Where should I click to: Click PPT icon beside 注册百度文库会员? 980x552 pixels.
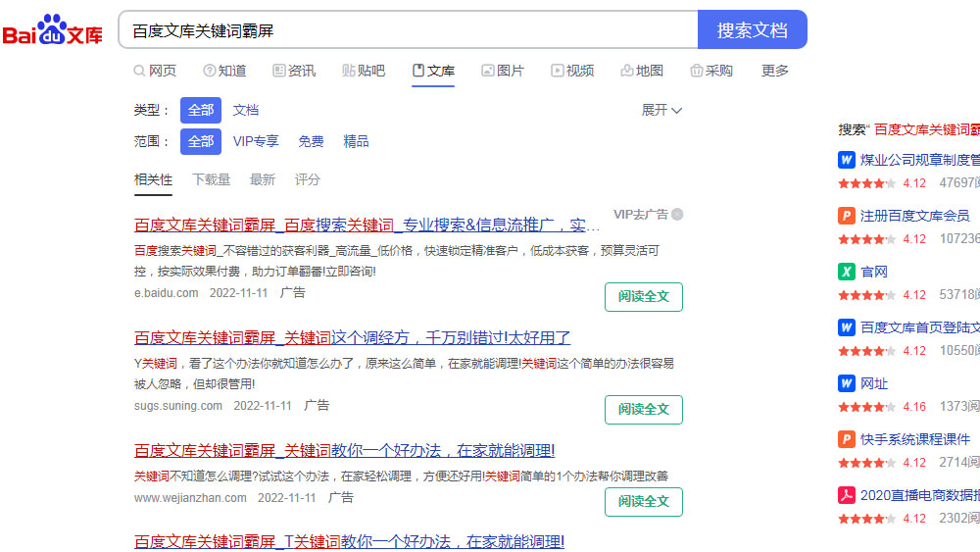point(847,217)
